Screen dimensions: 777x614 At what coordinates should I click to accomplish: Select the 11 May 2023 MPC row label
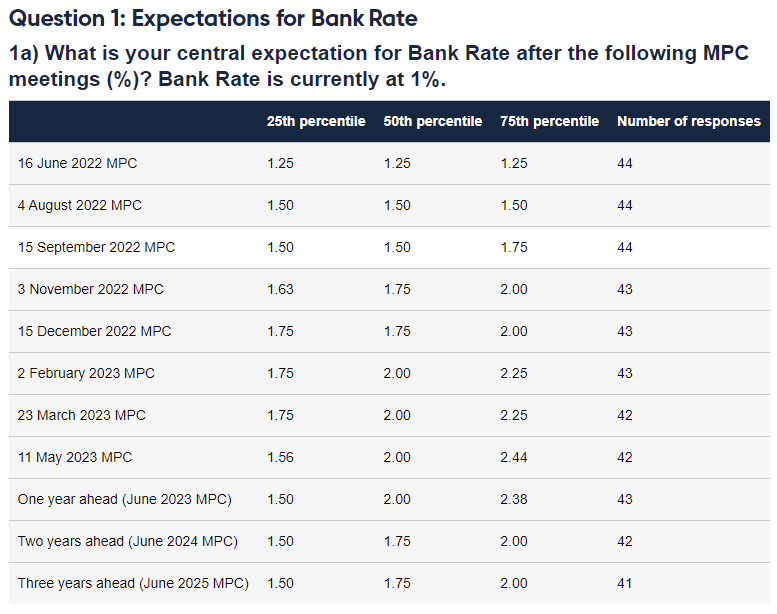[x=75, y=457]
